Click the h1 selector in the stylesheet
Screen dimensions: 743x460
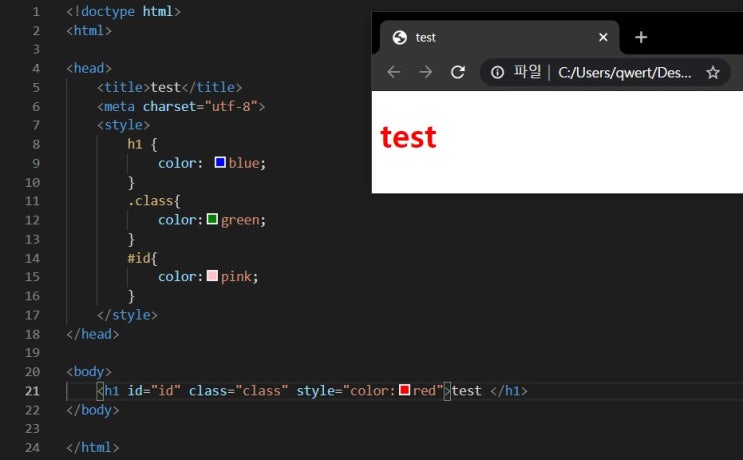tap(135, 144)
